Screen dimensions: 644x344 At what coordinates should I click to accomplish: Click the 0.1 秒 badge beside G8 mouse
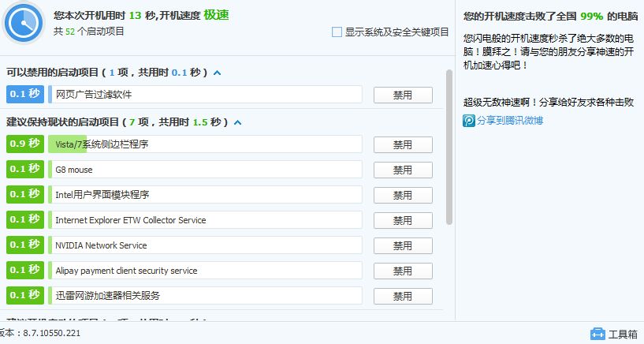tap(25, 170)
